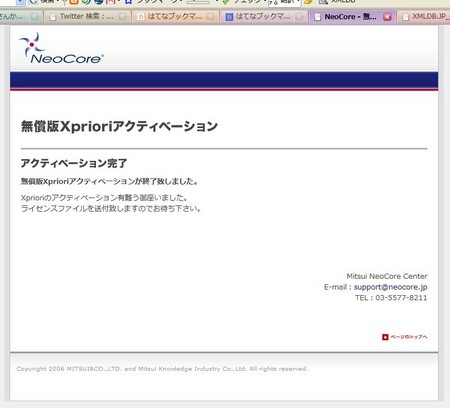
Task: Click the Copyright 2006 MITSUI&CO. footer text
Action: (162, 369)
